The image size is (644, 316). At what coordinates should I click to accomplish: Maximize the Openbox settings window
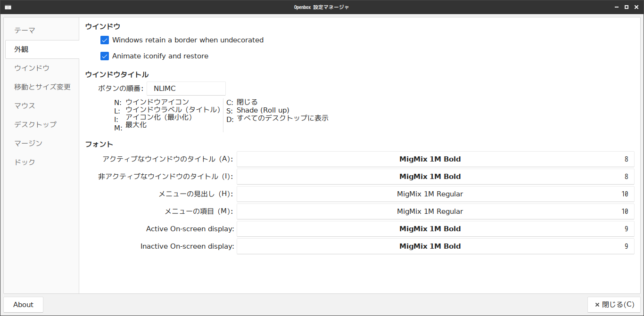(627, 7)
